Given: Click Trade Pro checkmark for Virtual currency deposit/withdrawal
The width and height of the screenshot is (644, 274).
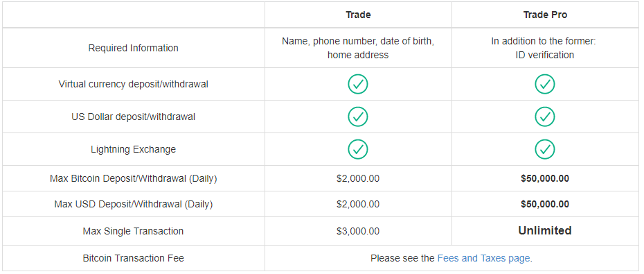Looking at the screenshot, I should (x=544, y=85).
